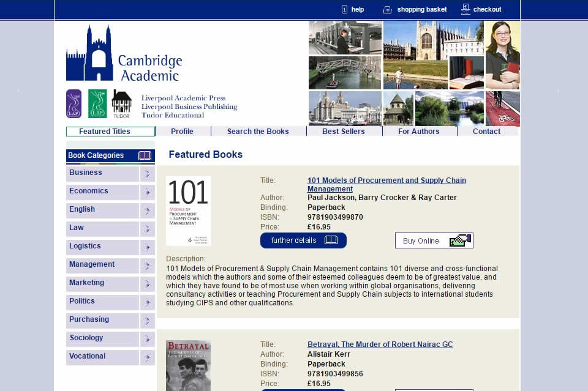
Task: Select the Logistics category
Action: coord(102,247)
